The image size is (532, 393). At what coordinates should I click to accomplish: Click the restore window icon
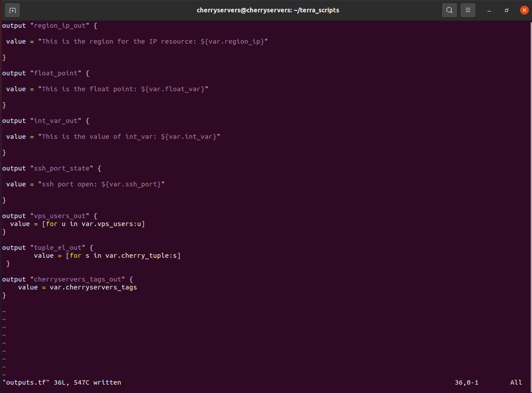coord(506,10)
